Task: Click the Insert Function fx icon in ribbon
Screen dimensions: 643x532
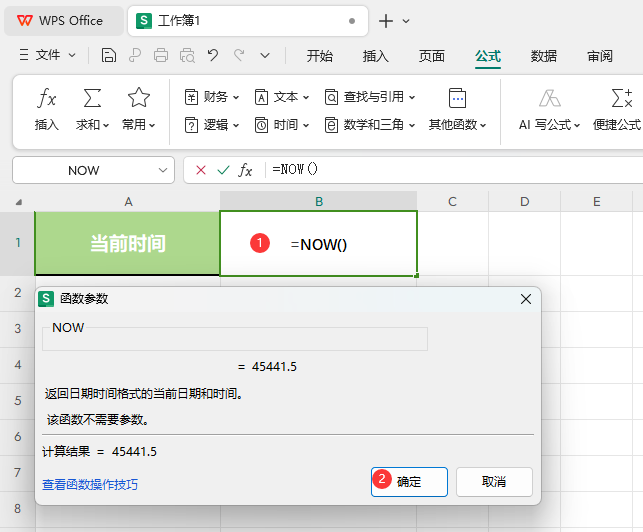Action: (47, 99)
